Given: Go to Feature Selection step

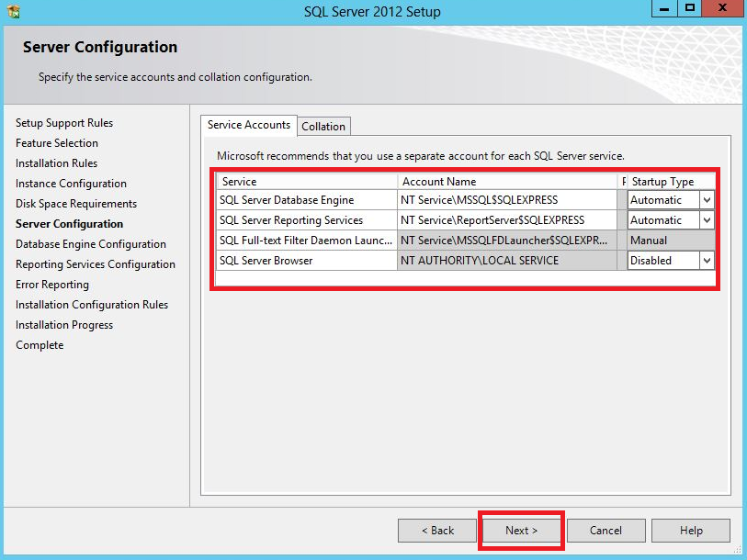Looking at the screenshot, I should point(57,143).
